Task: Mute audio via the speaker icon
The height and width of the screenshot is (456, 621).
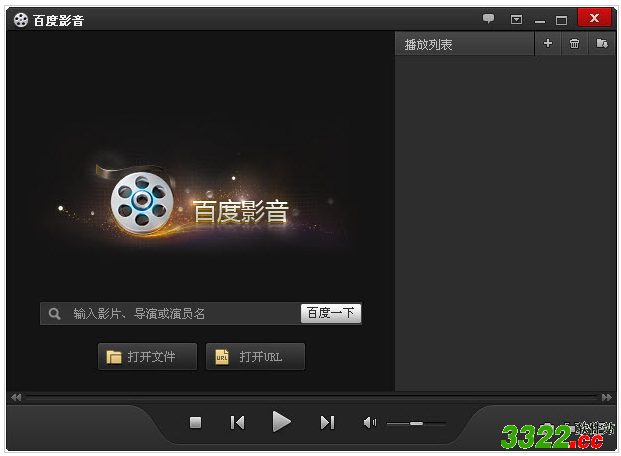Action: tap(370, 423)
